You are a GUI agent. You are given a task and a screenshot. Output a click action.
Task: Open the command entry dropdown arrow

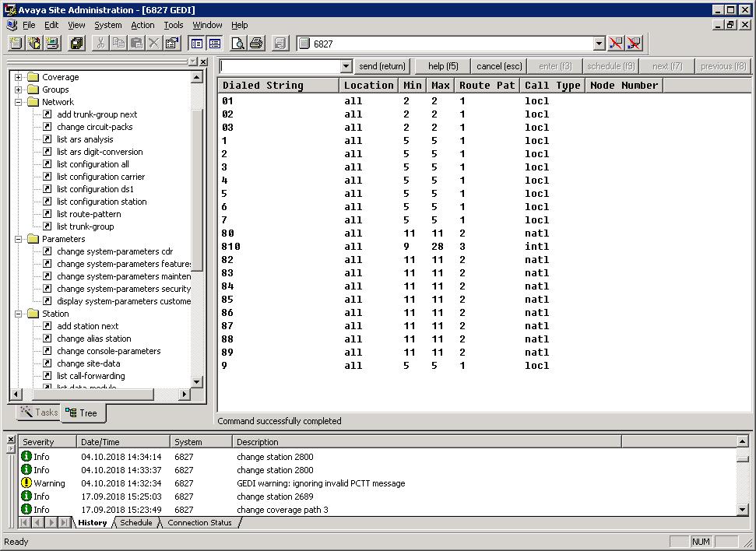(x=346, y=66)
